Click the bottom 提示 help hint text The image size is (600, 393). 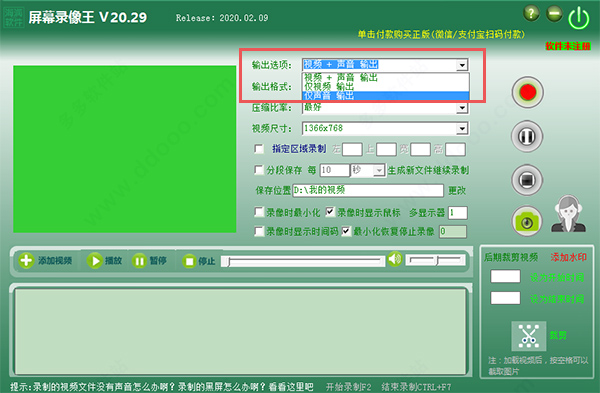pos(161,387)
